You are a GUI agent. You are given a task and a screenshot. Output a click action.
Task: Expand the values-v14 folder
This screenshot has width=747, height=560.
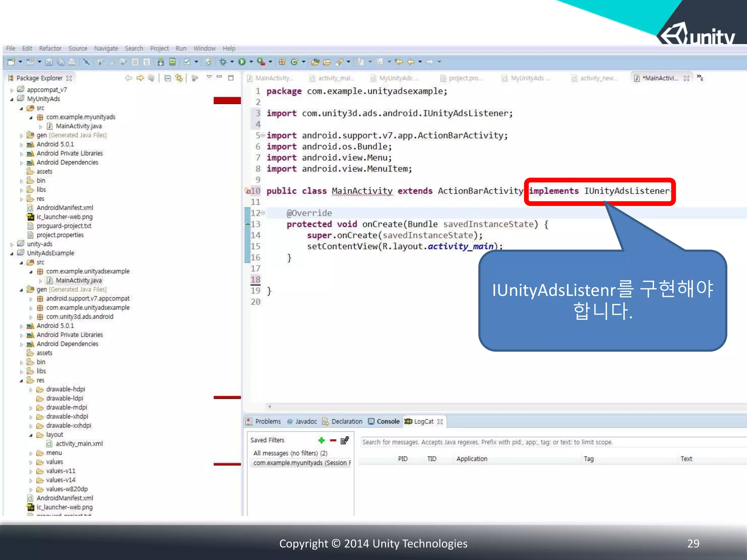31,481
